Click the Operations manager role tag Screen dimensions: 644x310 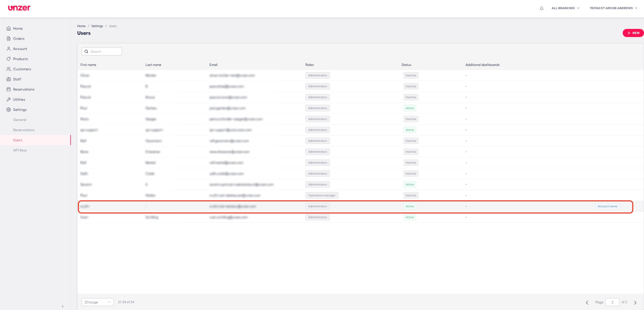322,195
